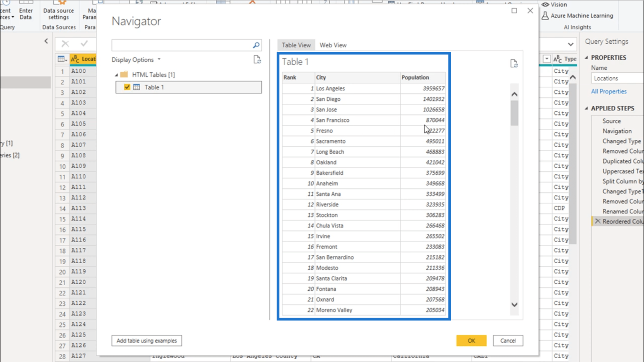Screen dimensions: 644x362
Task: Click the preview vertical scrollbar thumb
Action: coord(514,113)
